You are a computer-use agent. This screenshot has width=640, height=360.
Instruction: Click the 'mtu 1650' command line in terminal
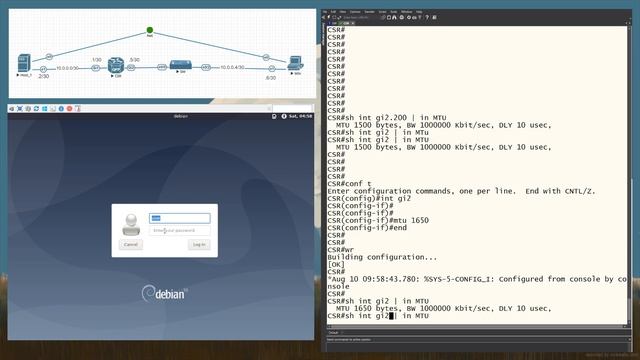point(378,220)
